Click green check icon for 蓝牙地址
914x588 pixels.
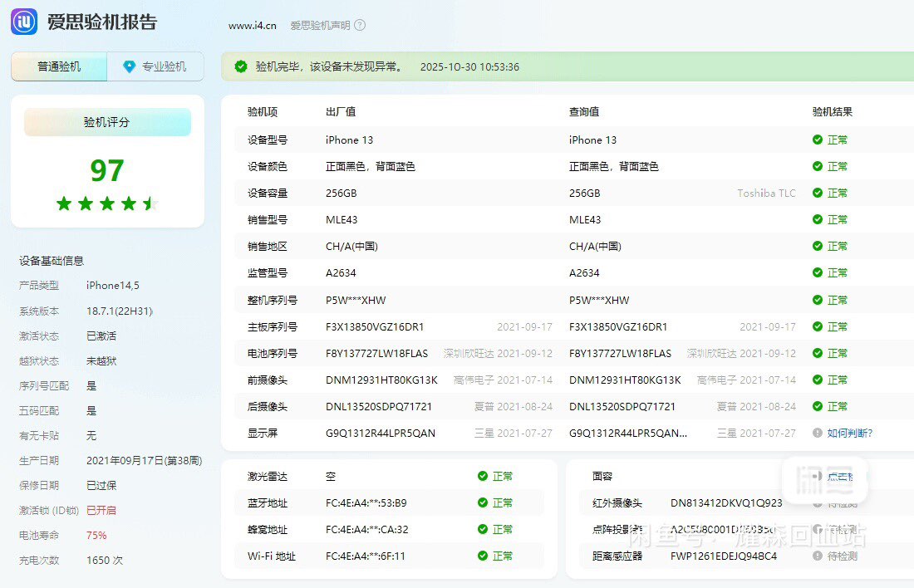pyautogui.click(x=483, y=502)
